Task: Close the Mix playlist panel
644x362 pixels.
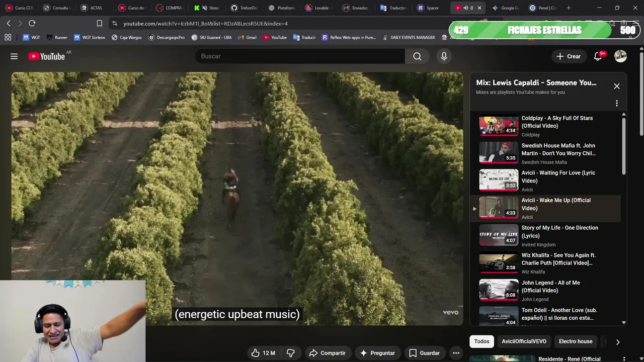Action: click(617, 86)
